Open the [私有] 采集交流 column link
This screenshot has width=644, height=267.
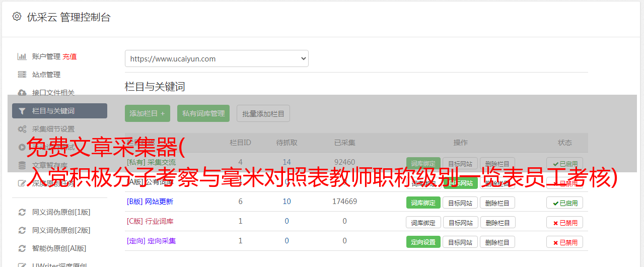click(x=151, y=162)
